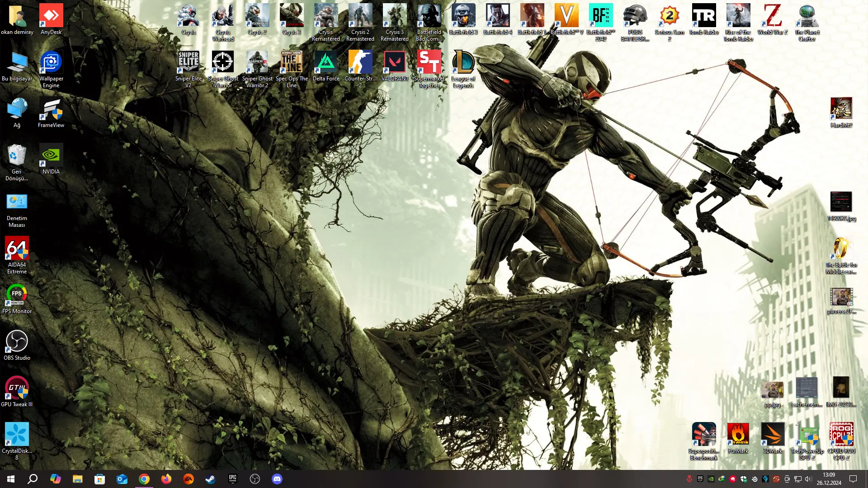
Task: Click the clock showing 13:09
Action: point(829,479)
